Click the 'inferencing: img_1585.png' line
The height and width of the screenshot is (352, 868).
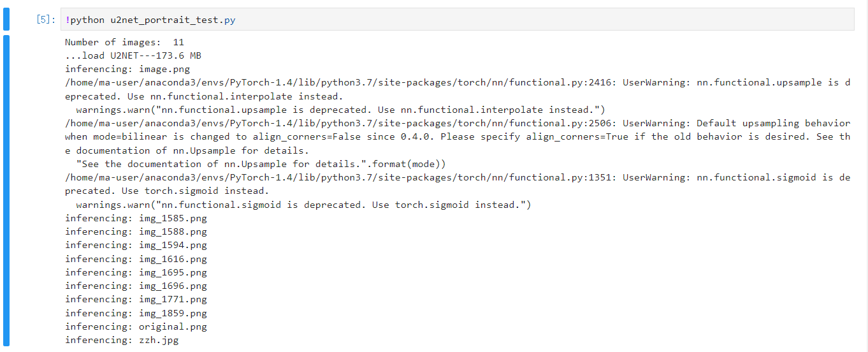[x=136, y=218]
